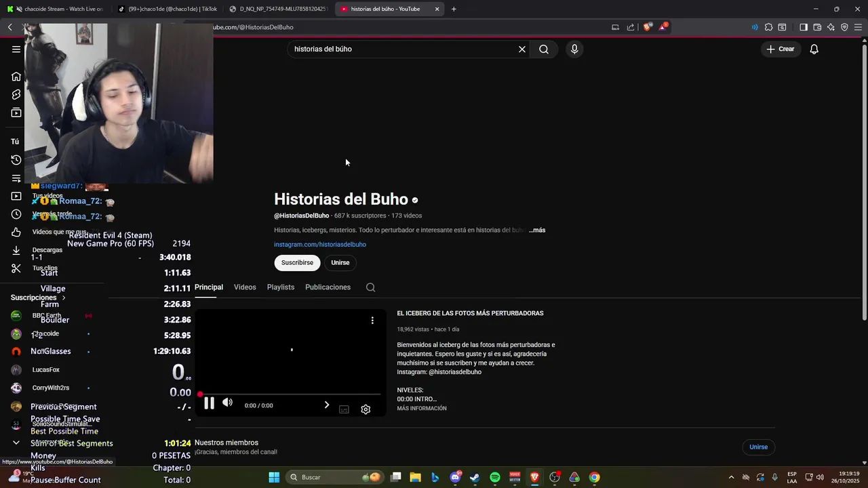This screenshot has width=868, height=488.
Task: Open Brave VPN shield icon
Action: point(844,27)
